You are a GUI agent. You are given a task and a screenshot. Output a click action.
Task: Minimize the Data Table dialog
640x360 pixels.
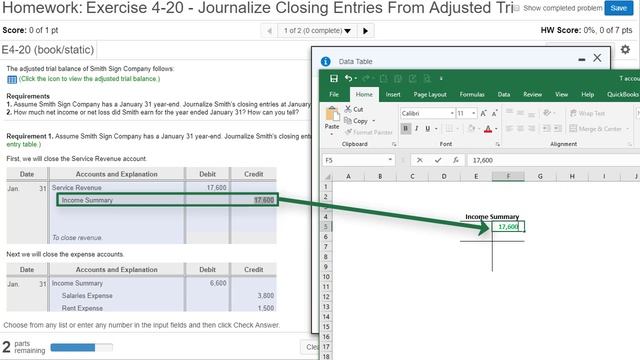click(x=582, y=60)
